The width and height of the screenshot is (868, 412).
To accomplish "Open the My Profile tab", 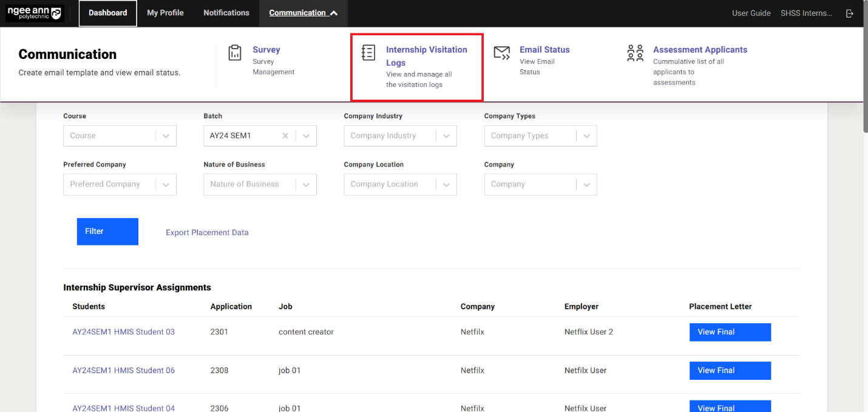I will [x=165, y=13].
